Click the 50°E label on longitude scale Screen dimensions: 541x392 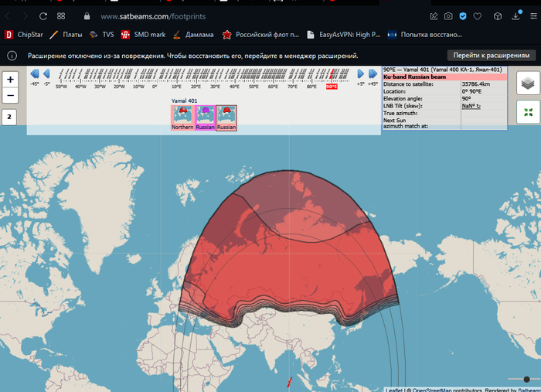click(253, 87)
